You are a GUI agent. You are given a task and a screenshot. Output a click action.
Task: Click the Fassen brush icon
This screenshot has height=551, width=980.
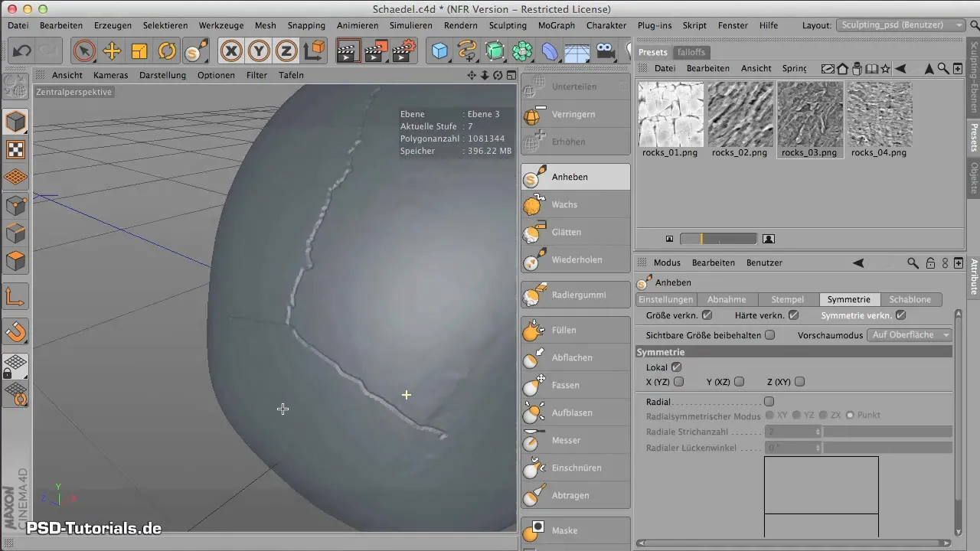point(534,385)
